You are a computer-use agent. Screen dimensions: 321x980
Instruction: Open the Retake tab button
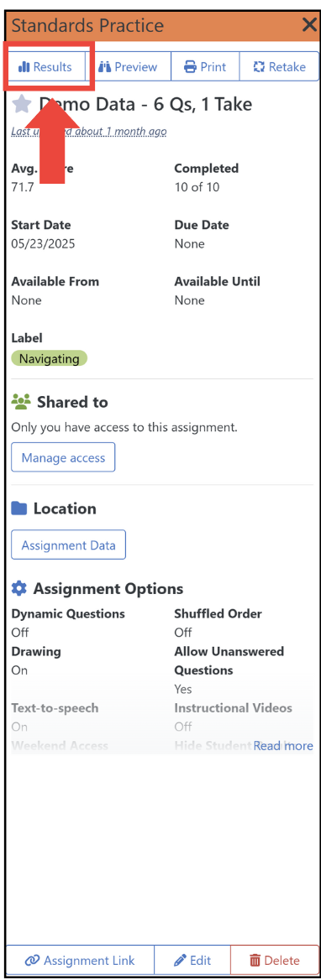pyautogui.click(x=279, y=67)
